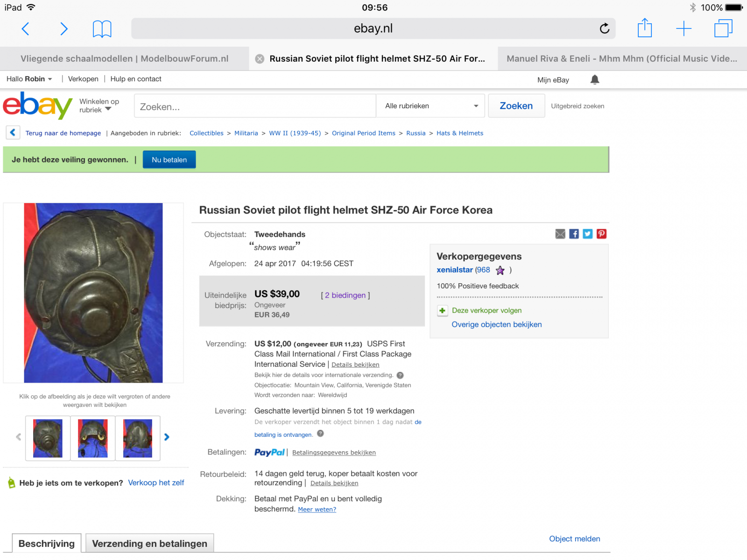The image size is (747, 560).
Task: Focus the Zoeken search field
Action: pyautogui.click(x=255, y=106)
